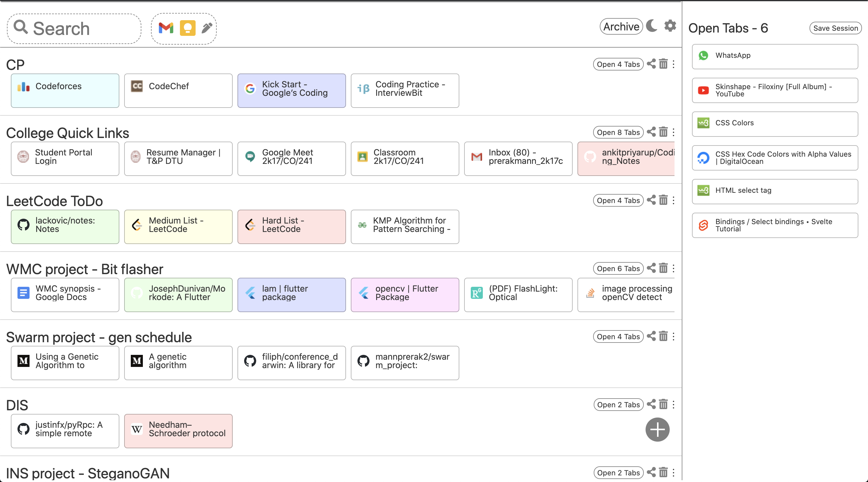Image resolution: width=868 pixels, height=482 pixels.
Task: Delete the College Quick Links collection
Action: click(663, 132)
